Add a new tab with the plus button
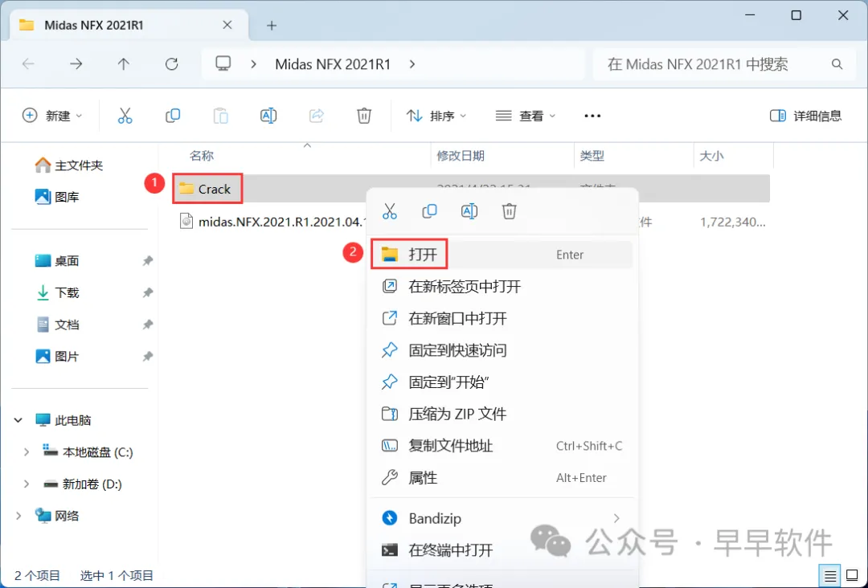 [x=272, y=26]
